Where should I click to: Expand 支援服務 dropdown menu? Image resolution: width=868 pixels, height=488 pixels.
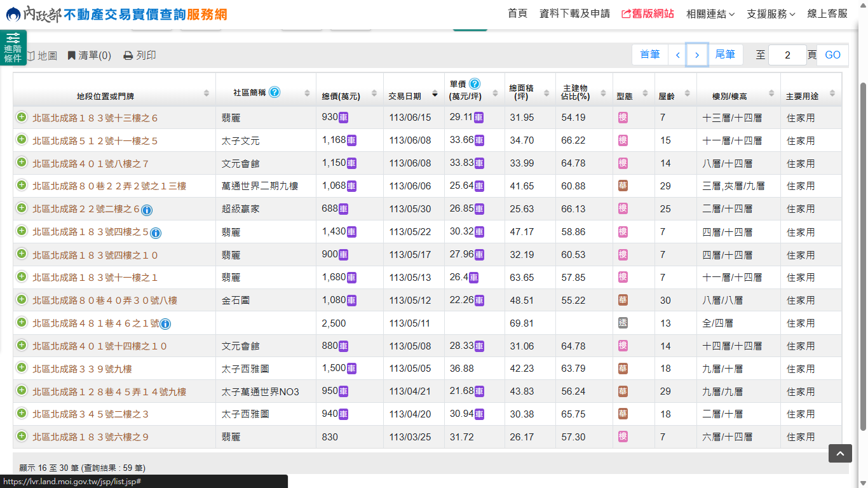(x=771, y=13)
